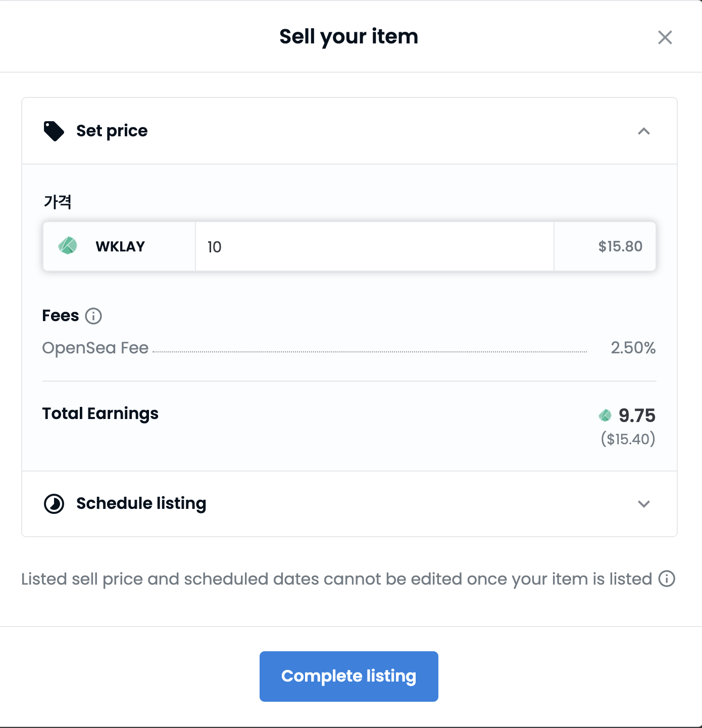Click the Fees info circle icon
702x728 pixels.
[x=93, y=316]
